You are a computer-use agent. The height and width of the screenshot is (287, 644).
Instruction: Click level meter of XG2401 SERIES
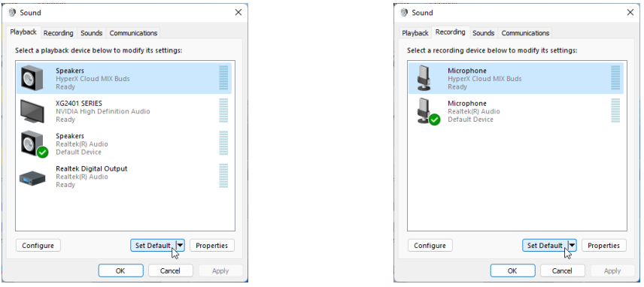point(223,110)
